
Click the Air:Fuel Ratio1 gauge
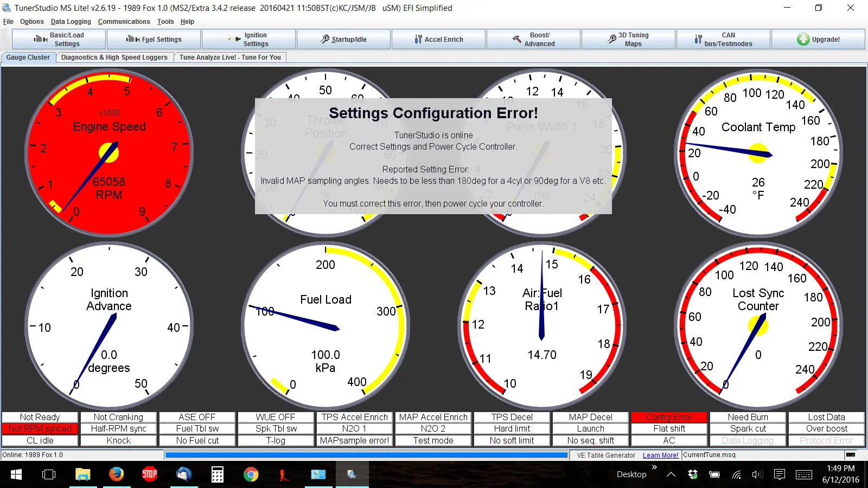click(x=542, y=326)
